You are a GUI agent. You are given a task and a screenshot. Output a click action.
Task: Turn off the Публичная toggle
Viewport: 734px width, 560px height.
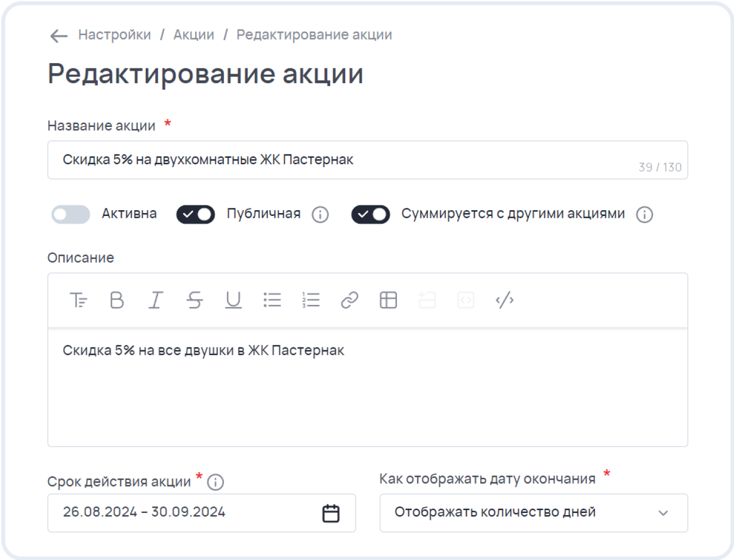pyautogui.click(x=195, y=214)
